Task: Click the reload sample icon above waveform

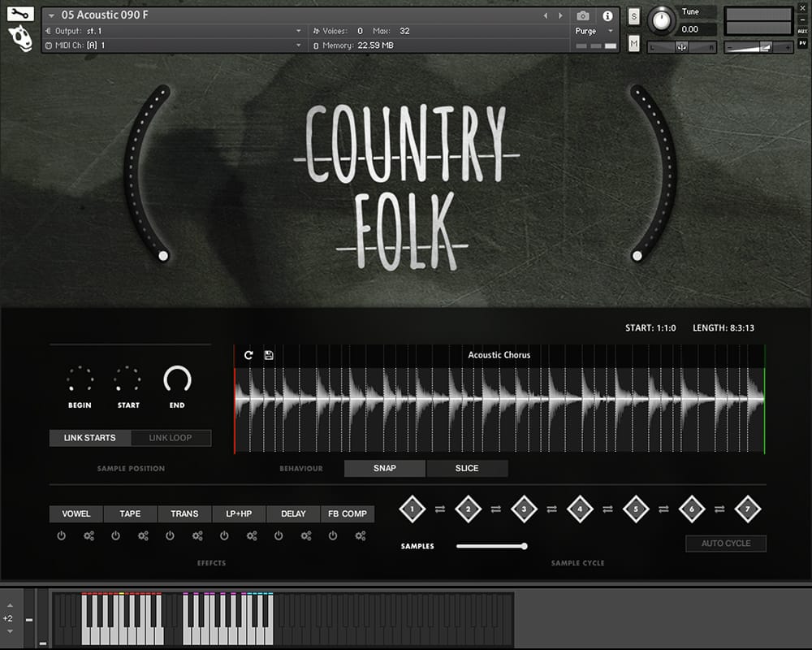Action: point(248,355)
